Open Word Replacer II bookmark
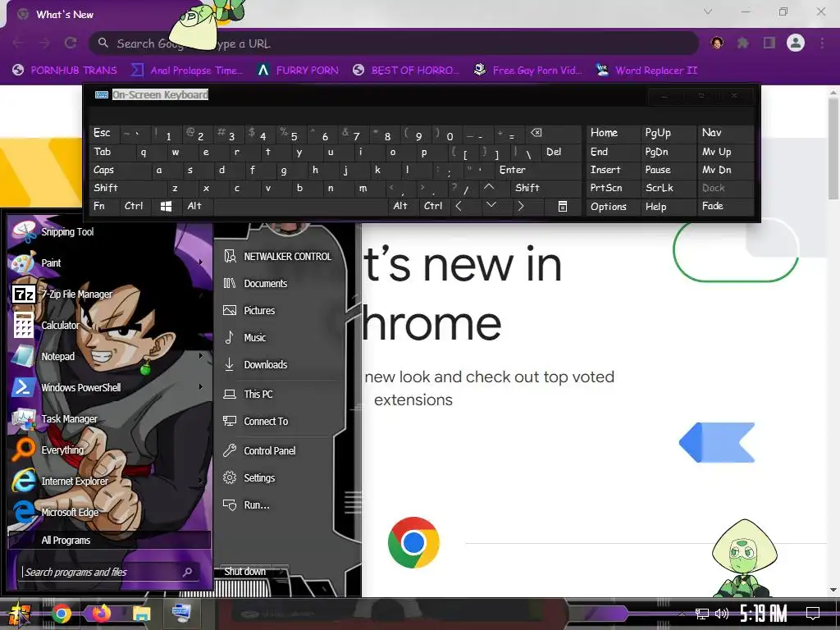The height and width of the screenshot is (630, 840). click(647, 71)
